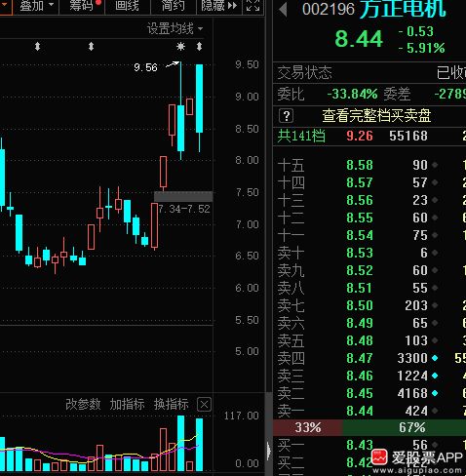Toggle the 筹码 chip distribution view
This screenshot has height=476, width=466.
tap(83, 6)
